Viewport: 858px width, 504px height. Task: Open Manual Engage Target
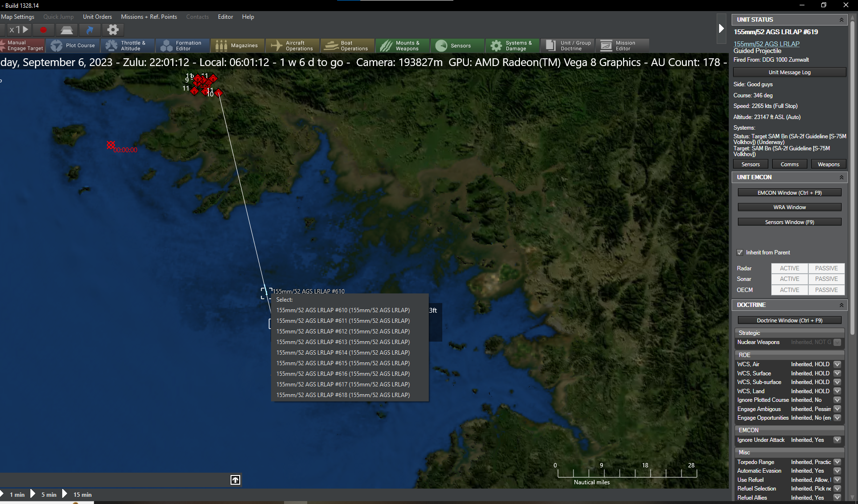click(x=22, y=46)
